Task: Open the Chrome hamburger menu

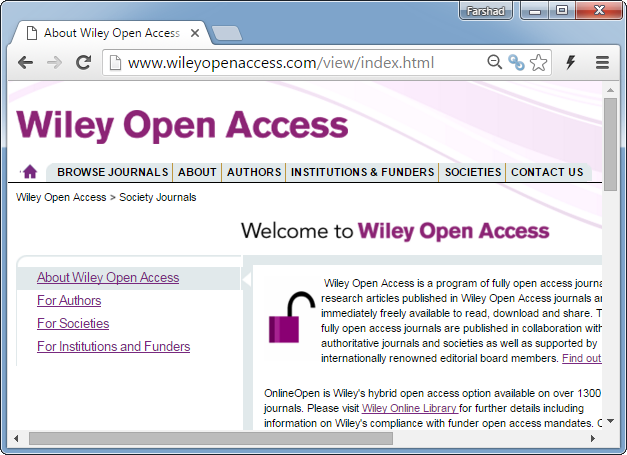Action: click(x=602, y=62)
